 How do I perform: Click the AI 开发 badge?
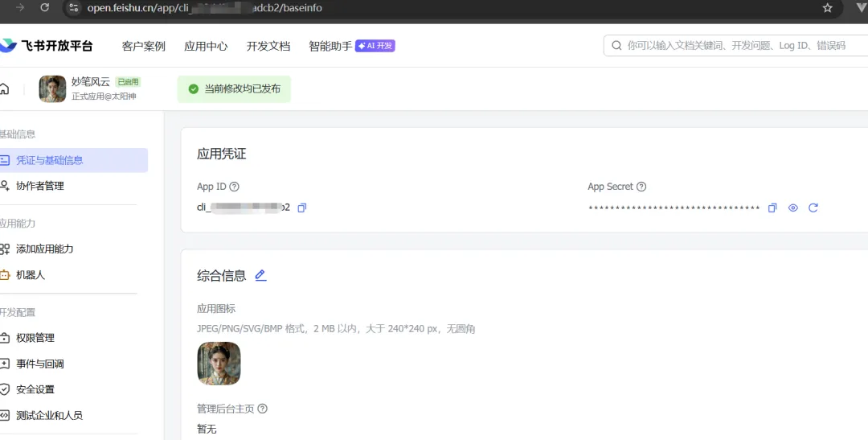tap(375, 45)
